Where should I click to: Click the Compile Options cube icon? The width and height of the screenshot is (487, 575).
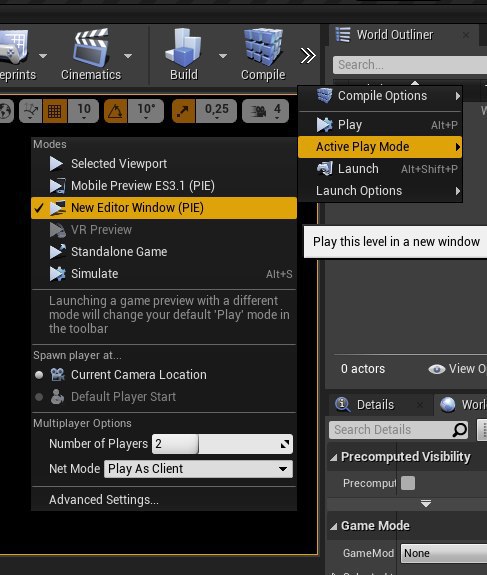click(x=325, y=96)
